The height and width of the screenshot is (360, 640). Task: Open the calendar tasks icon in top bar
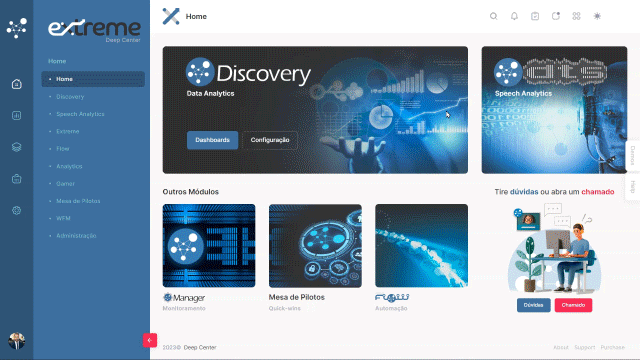click(535, 16)
